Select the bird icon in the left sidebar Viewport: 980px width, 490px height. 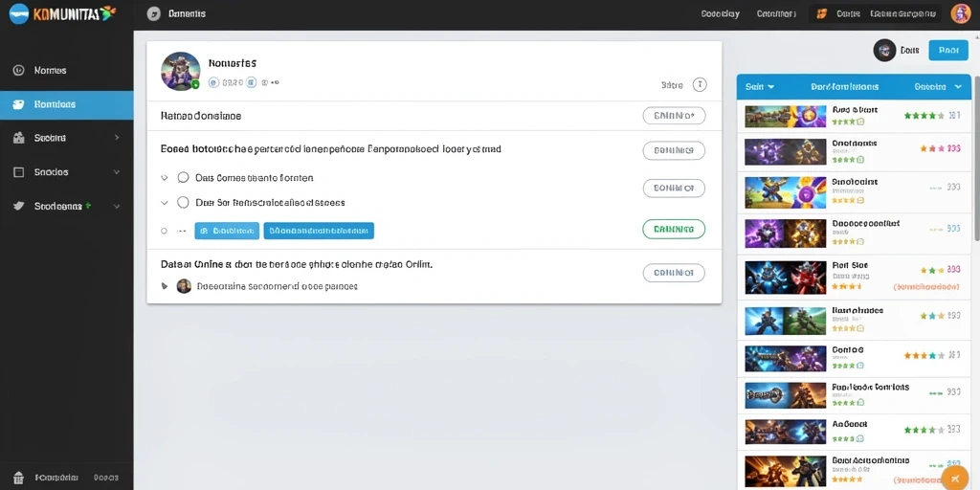tap(19, 206)
